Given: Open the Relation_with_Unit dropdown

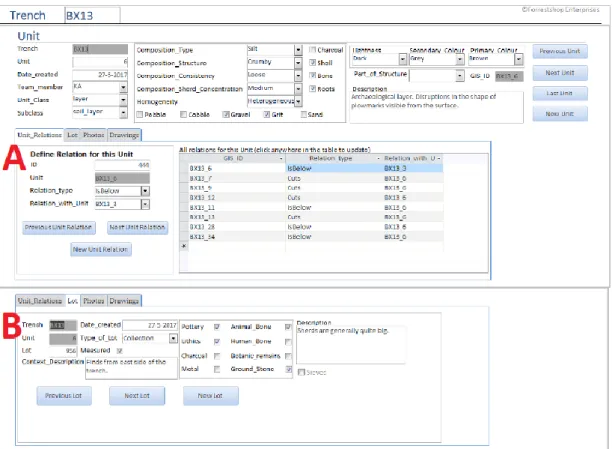Looking at the screenshot, I should click(x=145, y=204).
